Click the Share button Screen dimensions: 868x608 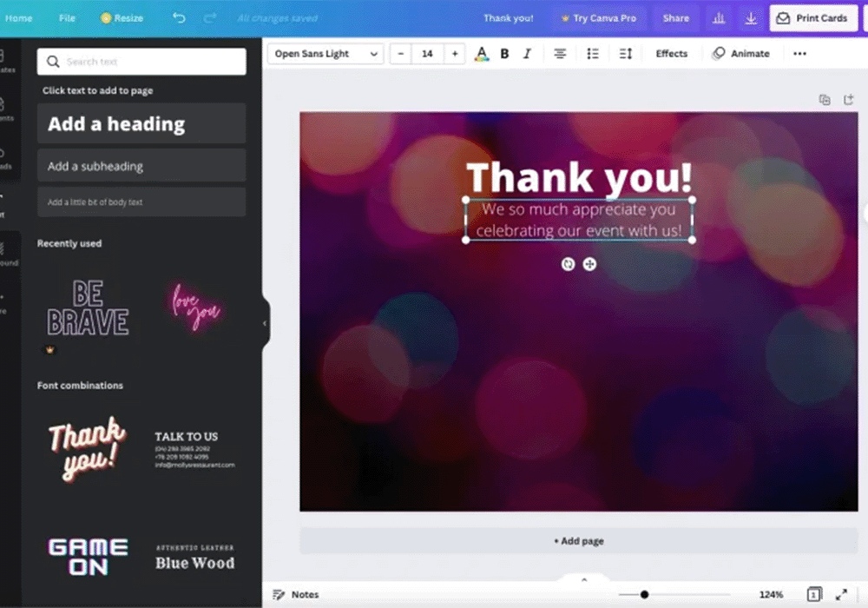676,18
